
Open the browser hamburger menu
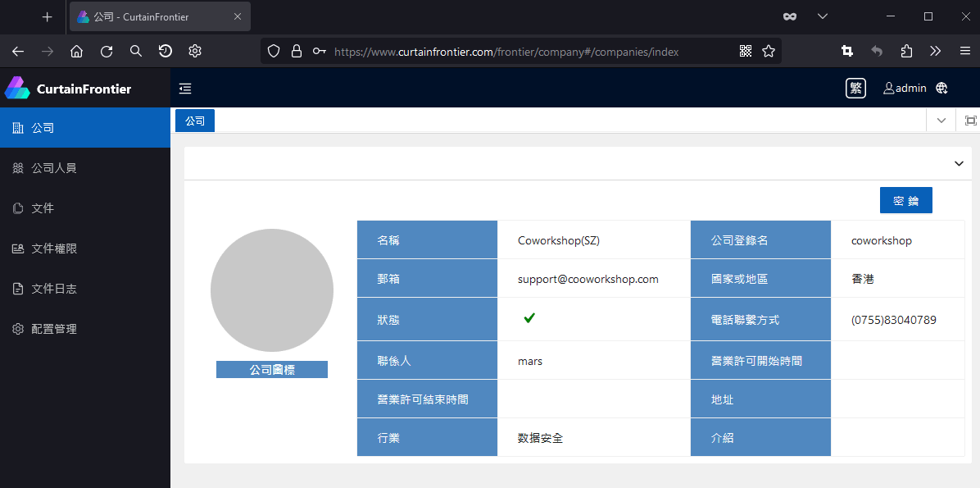pos(965,52)
